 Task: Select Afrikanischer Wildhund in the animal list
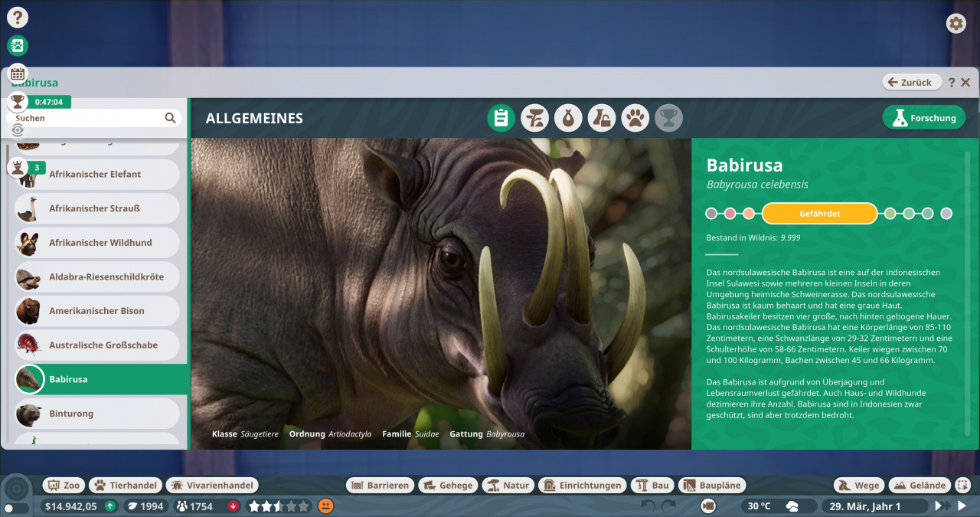97,242
